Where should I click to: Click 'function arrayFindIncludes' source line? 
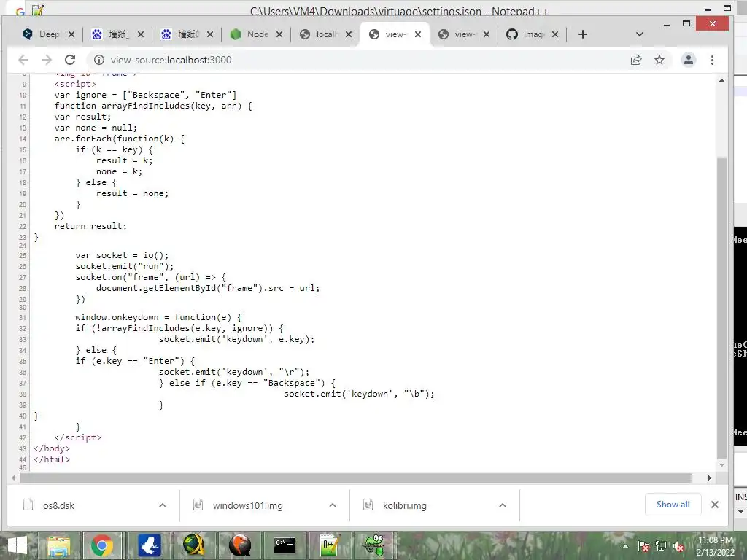tap(153, 106)
